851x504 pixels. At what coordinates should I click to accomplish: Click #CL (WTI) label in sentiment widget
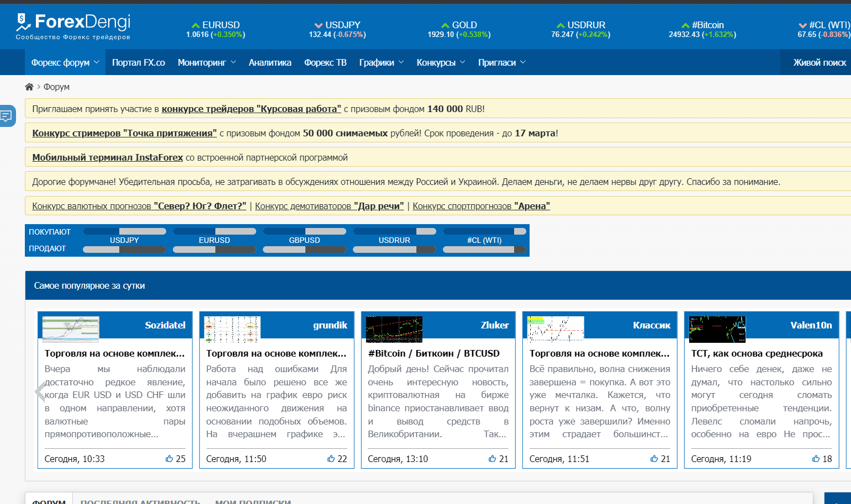[x=484, y=240]
